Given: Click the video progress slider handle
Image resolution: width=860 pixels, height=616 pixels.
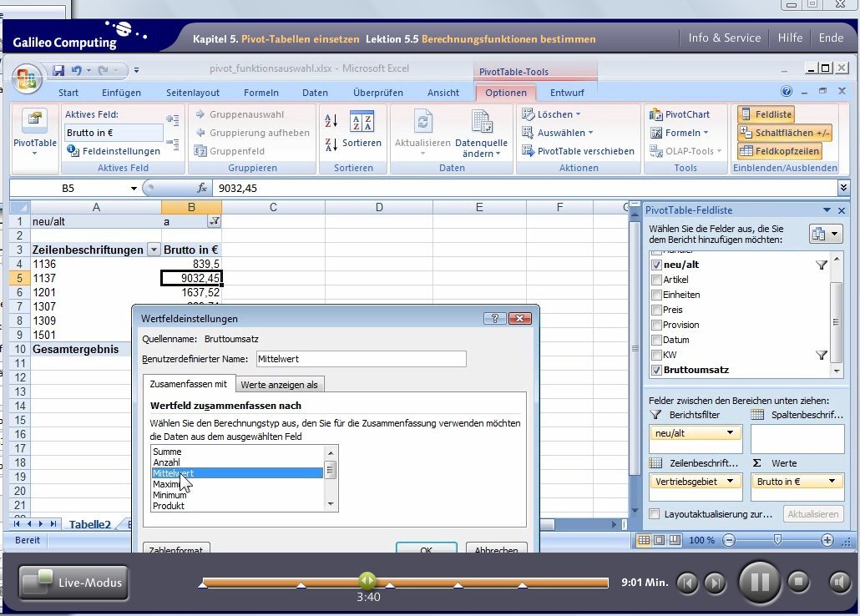Looking at the screenshot, I should (367, 580).
